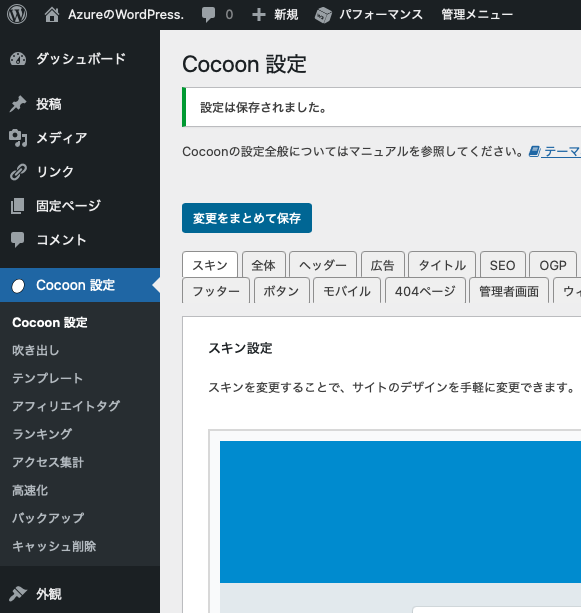Switch to タイトル tab
The height and width of the screenshot is (613, 581).
(442, 265)
